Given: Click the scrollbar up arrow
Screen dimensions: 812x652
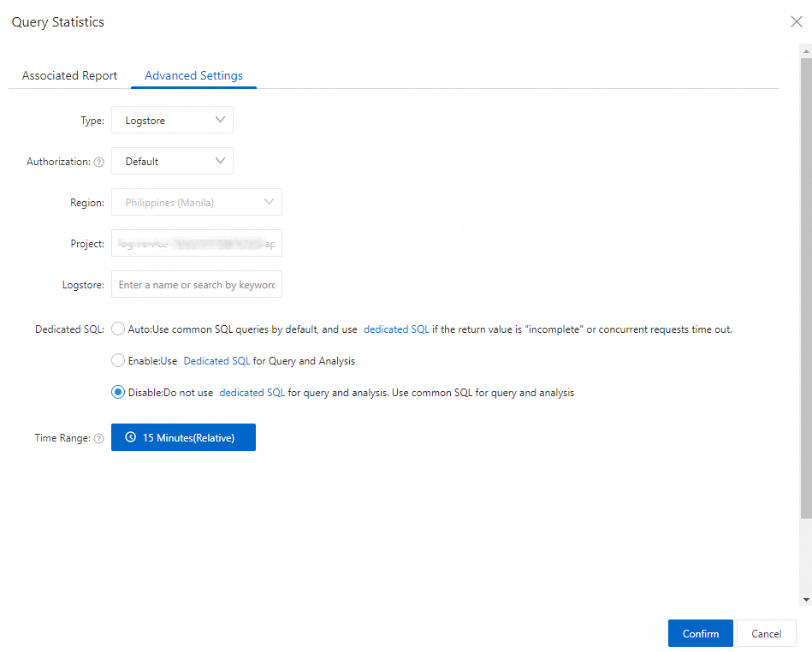Looking at the screenshot, I should point(806,50).
